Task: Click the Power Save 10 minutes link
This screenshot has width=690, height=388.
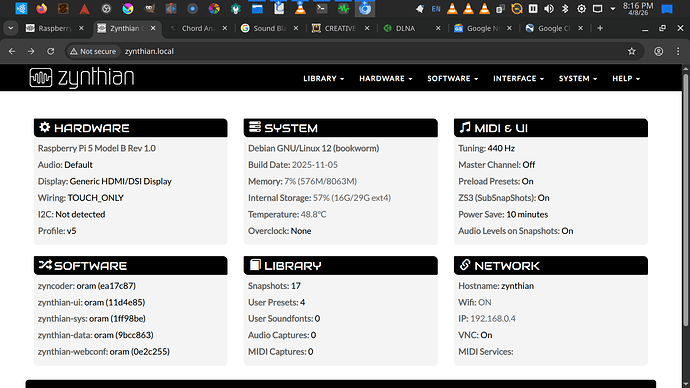Action: coord(527,215)
